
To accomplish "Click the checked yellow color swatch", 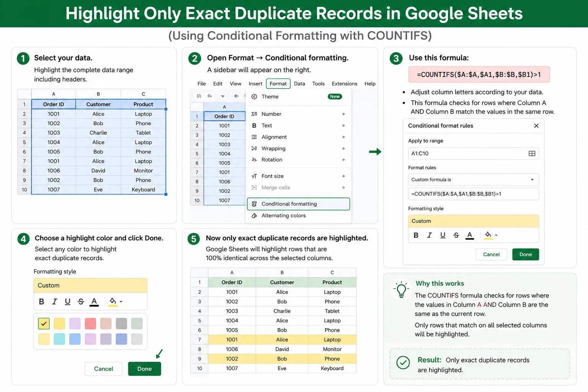I will [44, 323].
